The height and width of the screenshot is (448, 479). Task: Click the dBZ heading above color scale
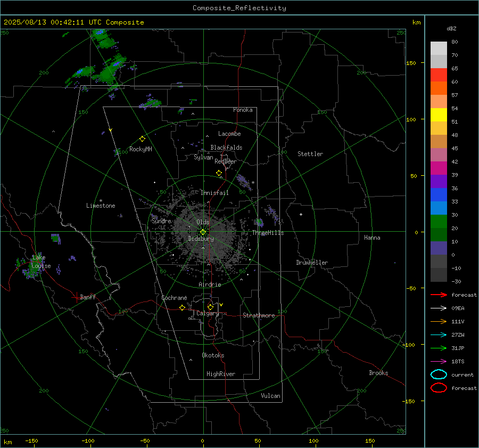coord(451,28)
